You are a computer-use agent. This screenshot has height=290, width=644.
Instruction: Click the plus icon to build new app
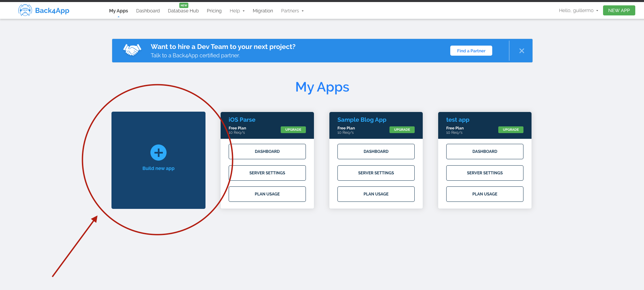click(158, 153)
